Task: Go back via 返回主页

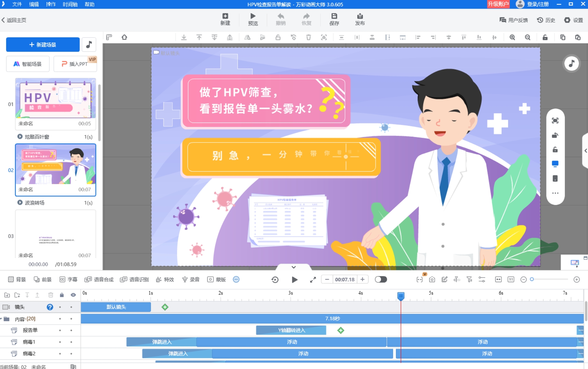Action: 14,20
